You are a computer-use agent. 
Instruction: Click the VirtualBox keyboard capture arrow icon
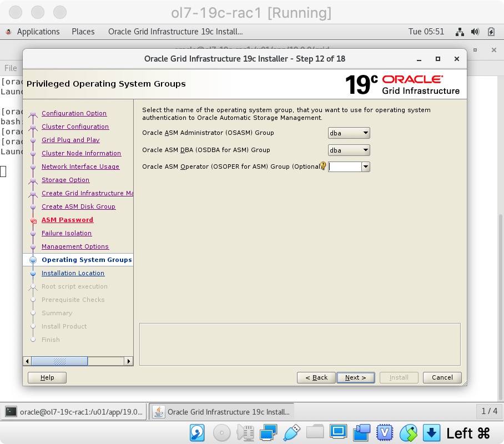[431, 433]
